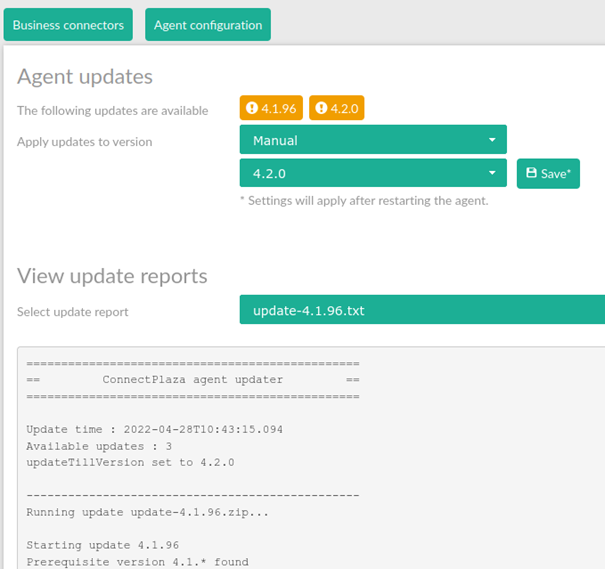
Task: Expand the 4.2.0 target version dropdown
Action: [372, 173]
